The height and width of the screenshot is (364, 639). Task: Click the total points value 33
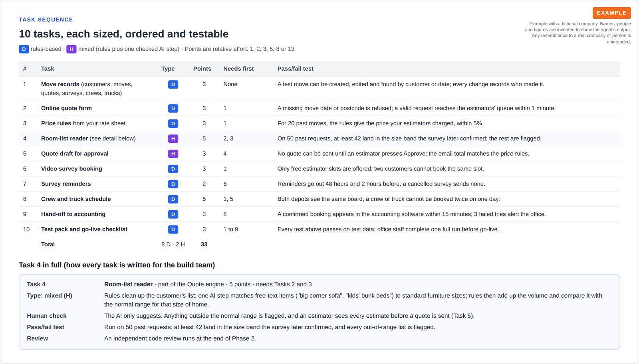point(204,244)
